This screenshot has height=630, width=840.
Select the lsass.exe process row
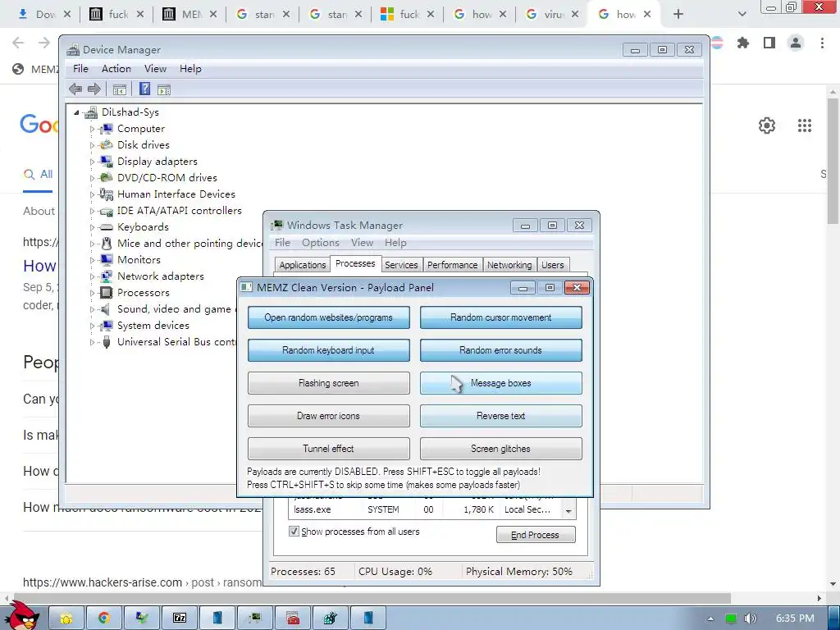[x=425, y=509]
